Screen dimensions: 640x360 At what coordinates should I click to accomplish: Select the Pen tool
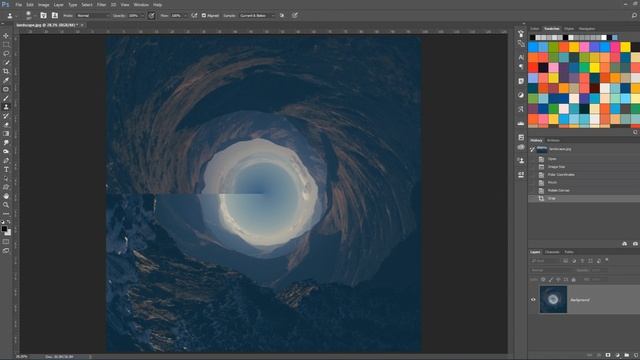(6, 160)
